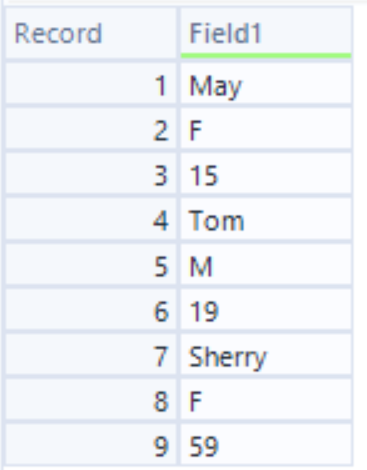Screen dimensions: 367x470
Task: Click the cell containing May
Action: point(266,85)
